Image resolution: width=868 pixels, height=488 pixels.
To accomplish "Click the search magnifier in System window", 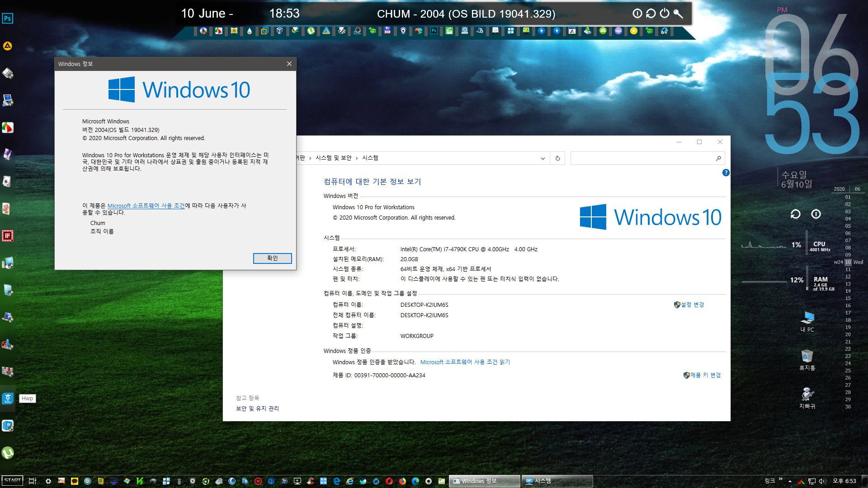I will point(718,158).
